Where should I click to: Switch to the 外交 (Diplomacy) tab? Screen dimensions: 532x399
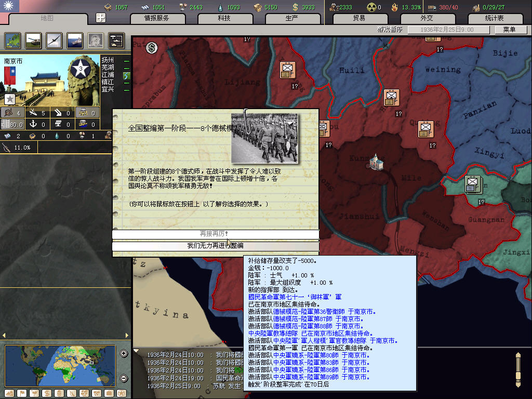click(x=426, y=18)
